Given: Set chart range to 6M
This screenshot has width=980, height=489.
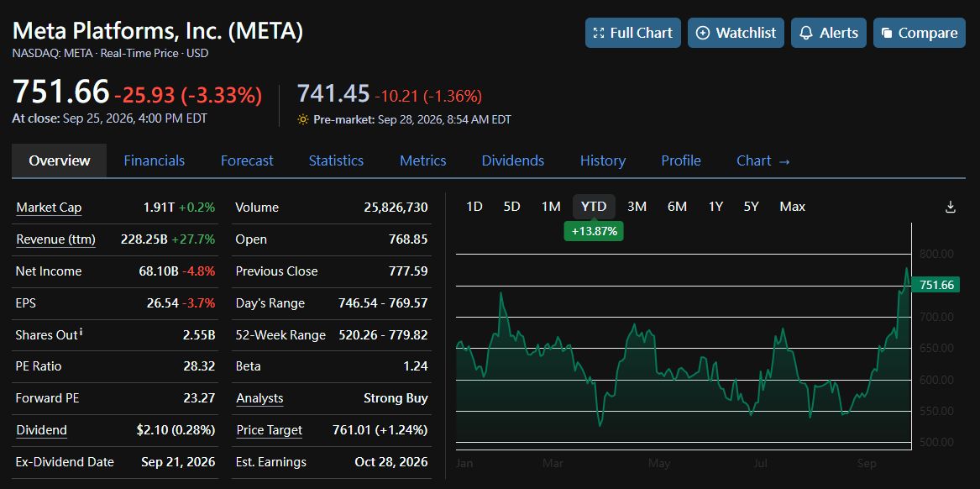Looking at the screenshot, I should [677, 207].
